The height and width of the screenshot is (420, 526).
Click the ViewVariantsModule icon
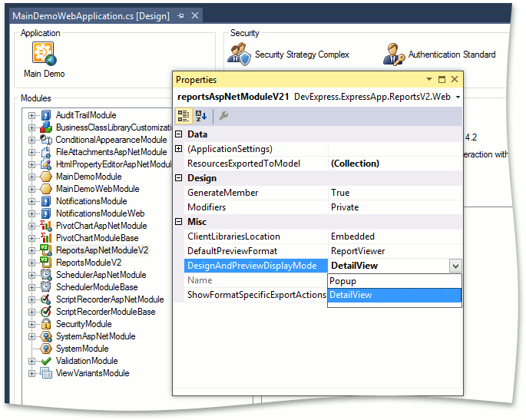46,373
